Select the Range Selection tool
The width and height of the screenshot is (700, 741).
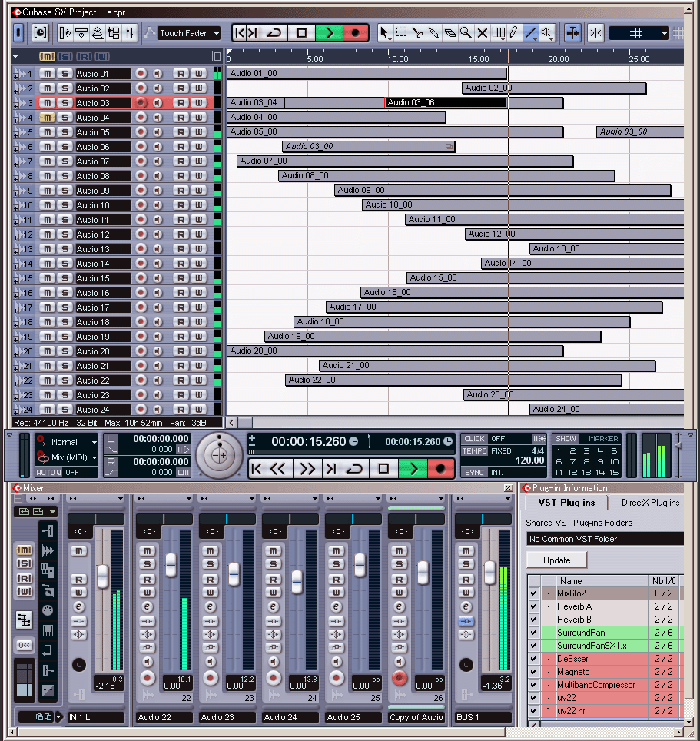click(402, 33)
